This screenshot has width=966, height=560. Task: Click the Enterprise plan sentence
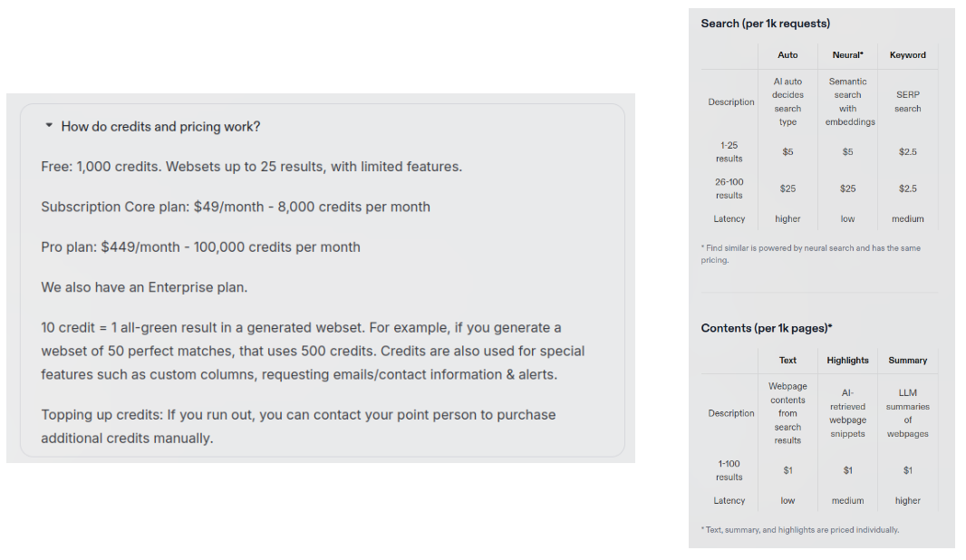[x=144, y=287]
